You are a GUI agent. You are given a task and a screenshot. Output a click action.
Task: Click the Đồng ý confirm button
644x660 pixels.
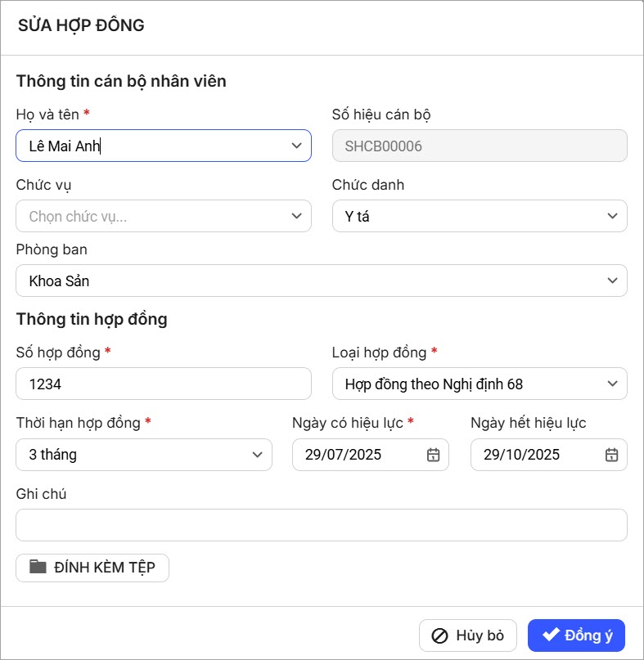(576, 635)
